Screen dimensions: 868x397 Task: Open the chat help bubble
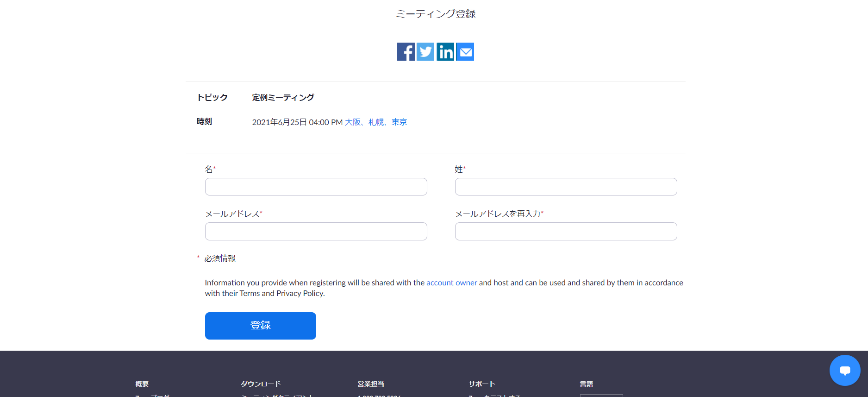click(x=845, y=370)
